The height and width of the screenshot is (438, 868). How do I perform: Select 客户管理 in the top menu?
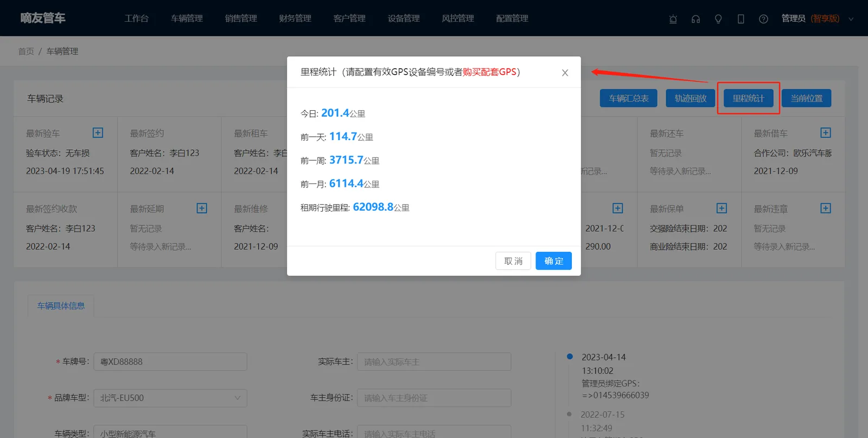coord(349,18)
